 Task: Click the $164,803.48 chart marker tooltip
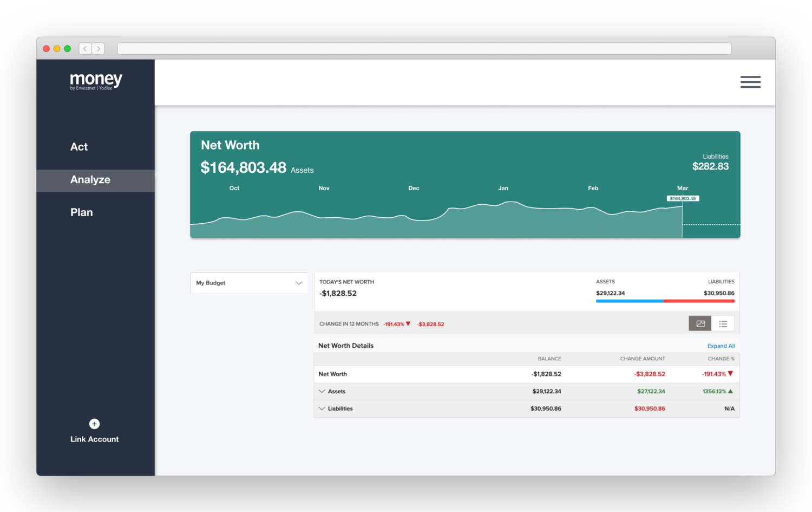(x=683, y=199)
